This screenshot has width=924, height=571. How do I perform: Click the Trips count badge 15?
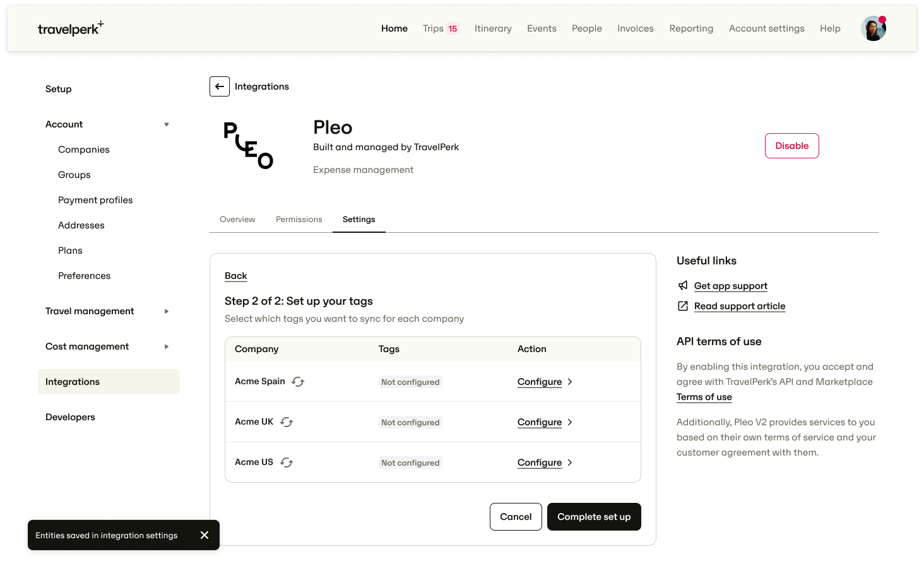coord(453,28)
